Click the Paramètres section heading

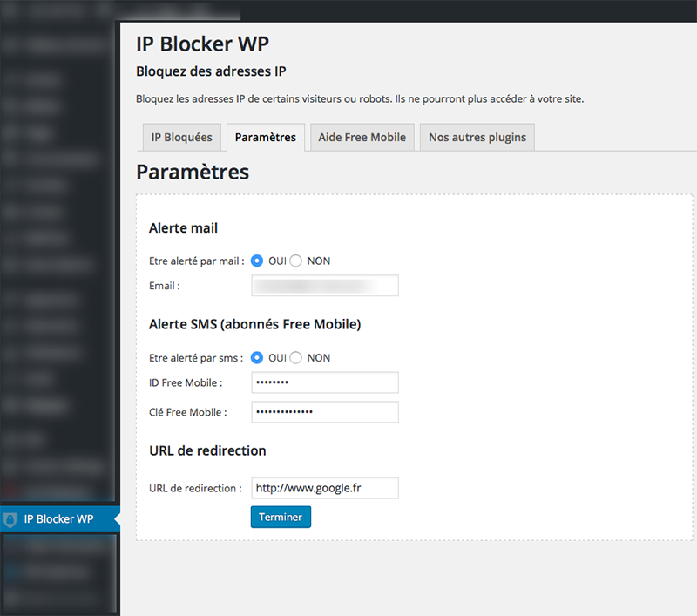(193, 172)
